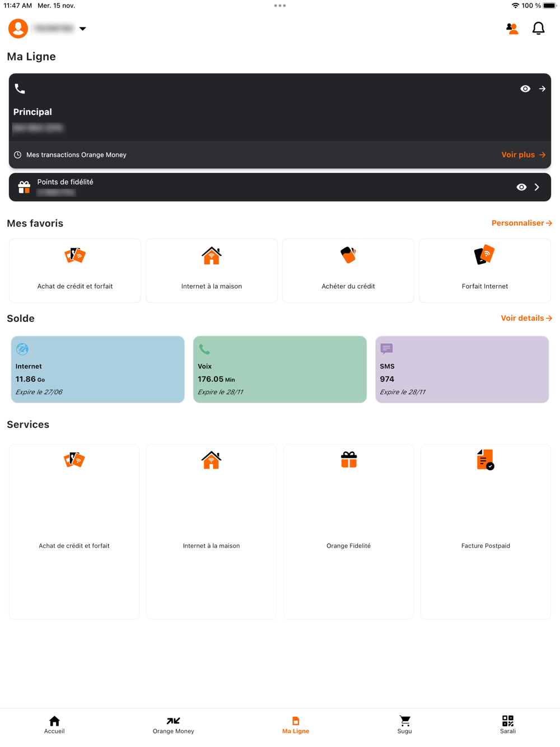Tap the gift icon for Points de fidélité
The width and height of the screenshot is (560, 747).
(24, 187)
